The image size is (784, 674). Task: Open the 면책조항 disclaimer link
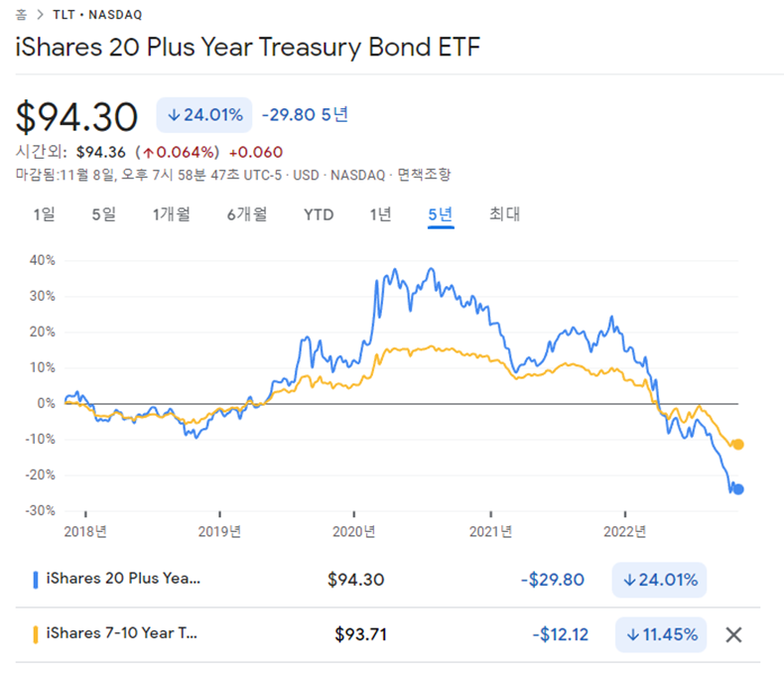point(424,175)
